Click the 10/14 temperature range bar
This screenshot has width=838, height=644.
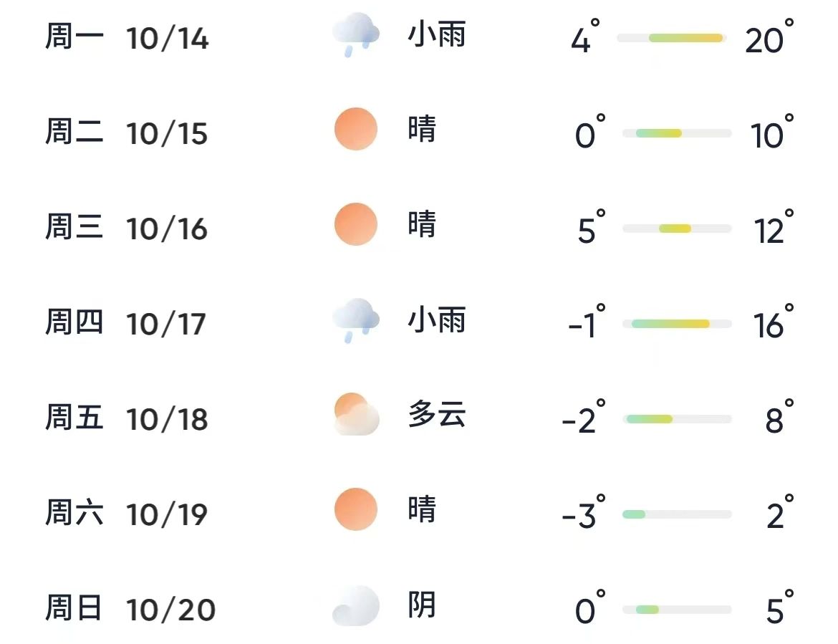click(x=672, y=38)
